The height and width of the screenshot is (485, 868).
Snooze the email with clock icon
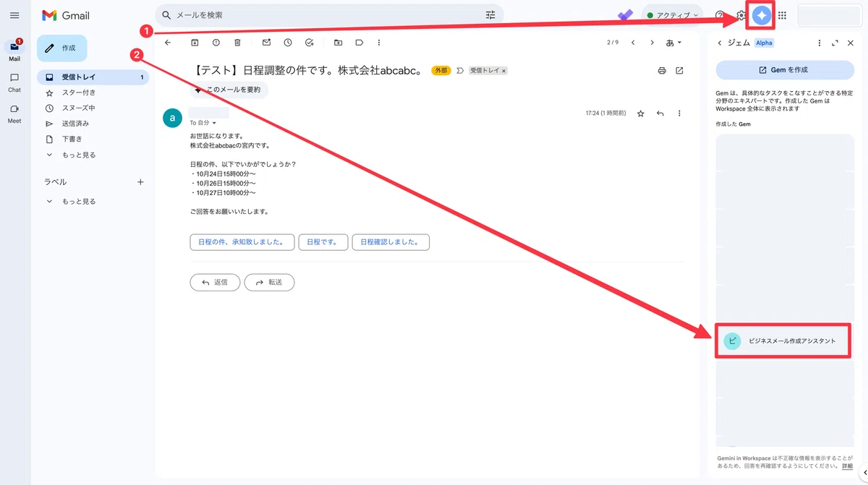pyautogui.click(x=288, y=43)
